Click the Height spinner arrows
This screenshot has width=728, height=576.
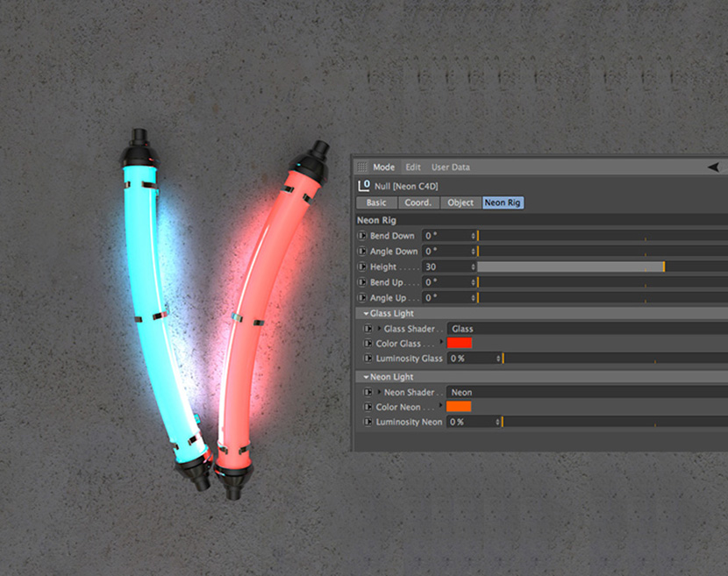pyautogui.click(x=474, y=267)
